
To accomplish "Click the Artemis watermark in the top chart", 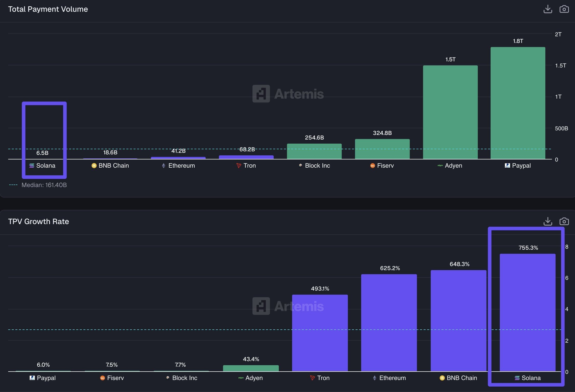I will [288, 94].
